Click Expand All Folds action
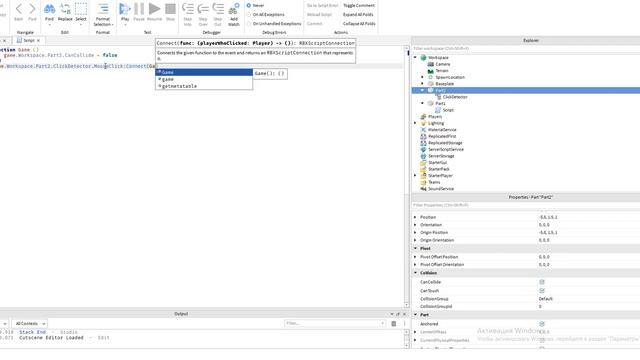The width and height of the screenshot is (640, 360). (358, 15)
